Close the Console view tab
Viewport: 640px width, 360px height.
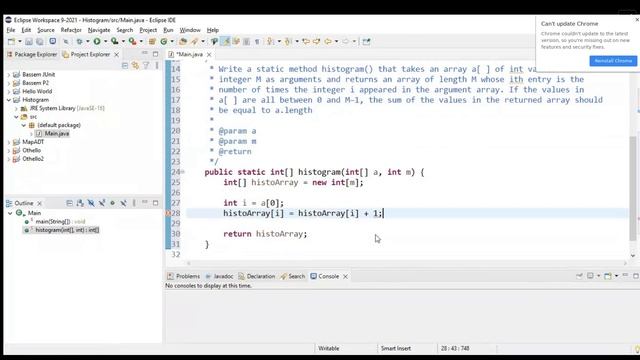pyautogui.click(x=345, y=276)
